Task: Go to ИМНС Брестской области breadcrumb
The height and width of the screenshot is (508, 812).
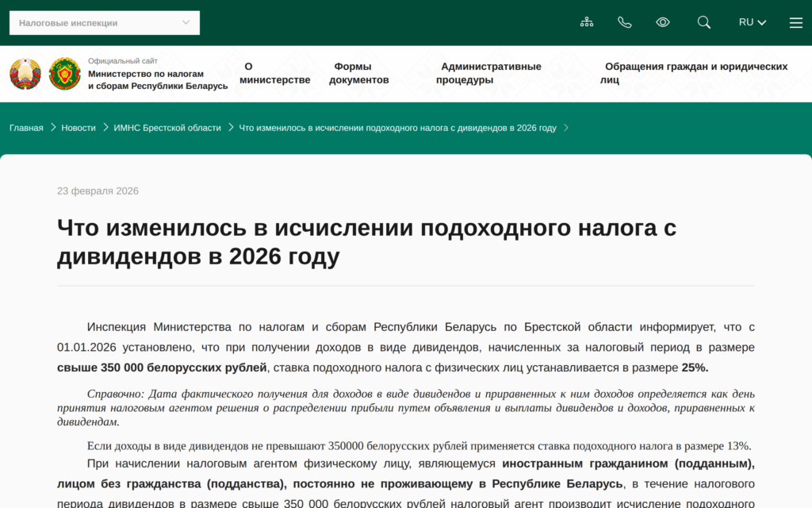Action: 167,128
